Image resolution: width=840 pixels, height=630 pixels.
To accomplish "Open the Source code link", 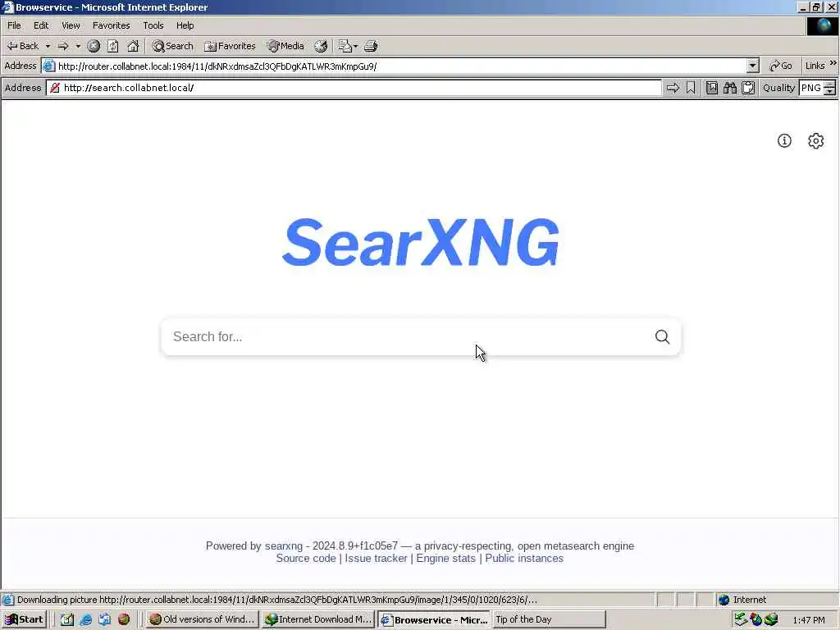I will click(306, 558).
